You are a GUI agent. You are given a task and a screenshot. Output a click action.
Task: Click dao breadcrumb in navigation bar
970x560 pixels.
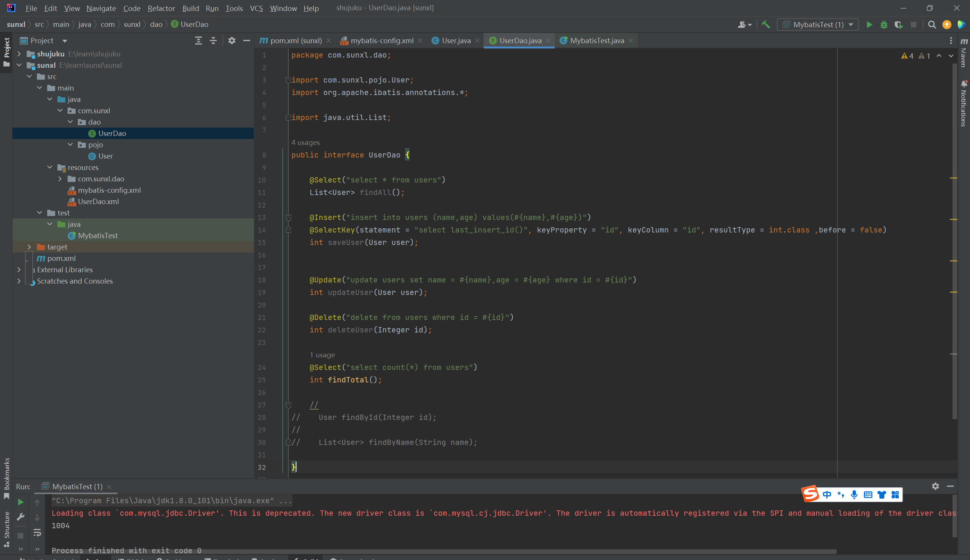(x=156, y=24)
